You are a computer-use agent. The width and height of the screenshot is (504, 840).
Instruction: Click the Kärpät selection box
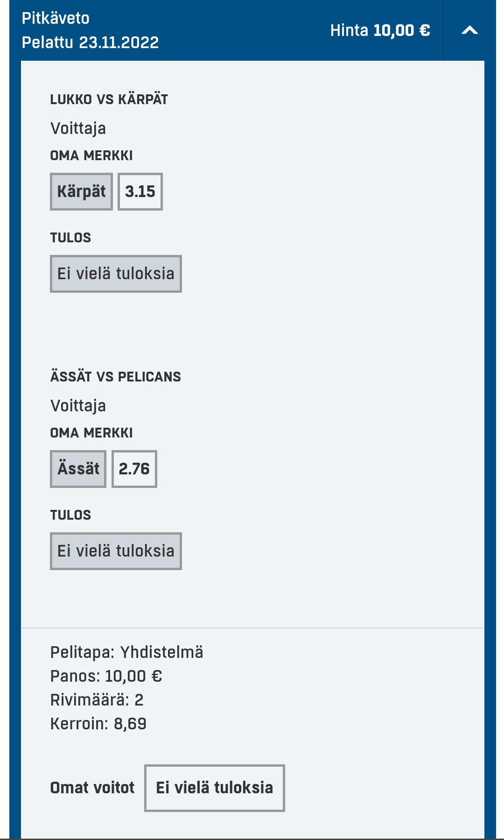coord(81,192)
